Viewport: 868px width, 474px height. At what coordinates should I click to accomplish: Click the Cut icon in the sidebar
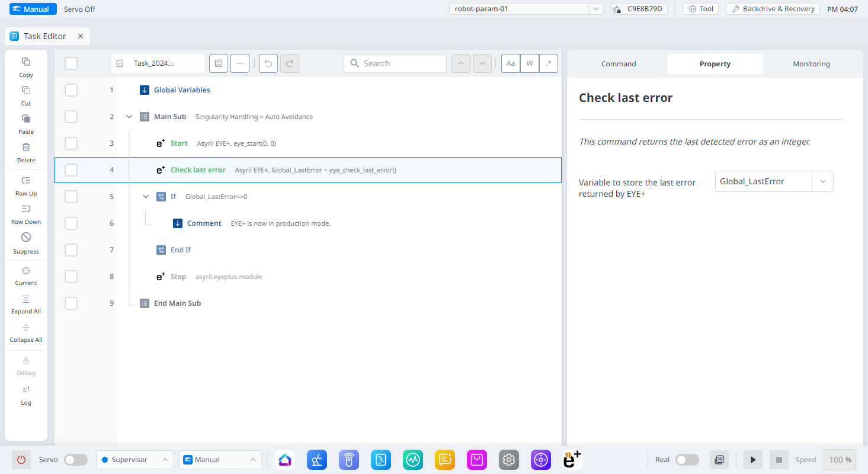coord(26,90)
